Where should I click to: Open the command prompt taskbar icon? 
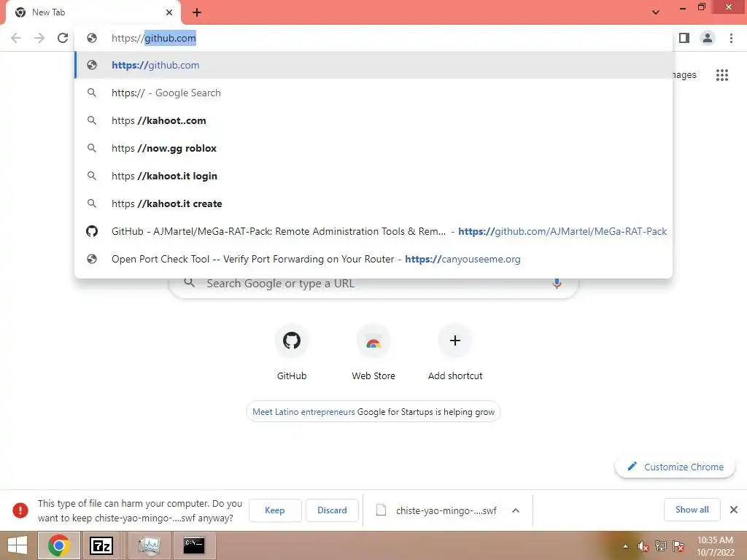click(194, 545)
